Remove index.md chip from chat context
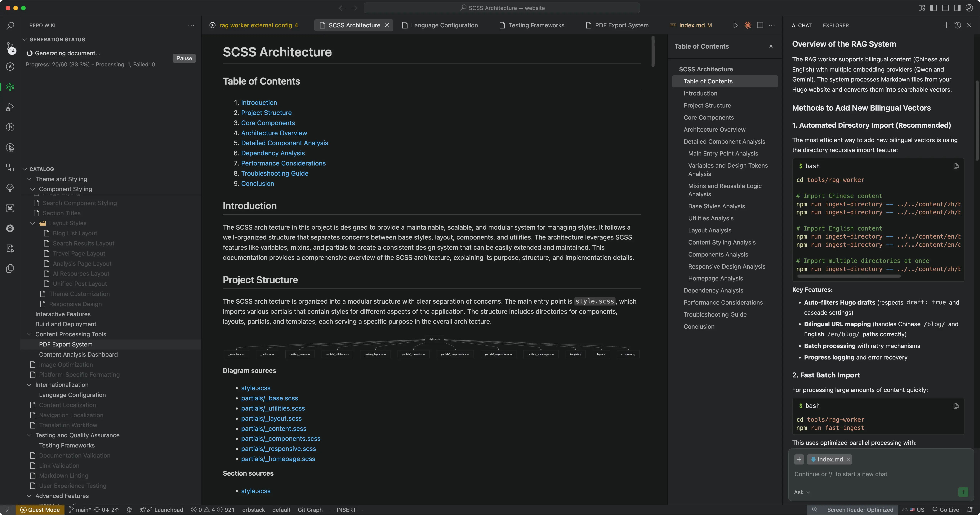This screenshot has height=515, width=980. [x=848, y=460]
